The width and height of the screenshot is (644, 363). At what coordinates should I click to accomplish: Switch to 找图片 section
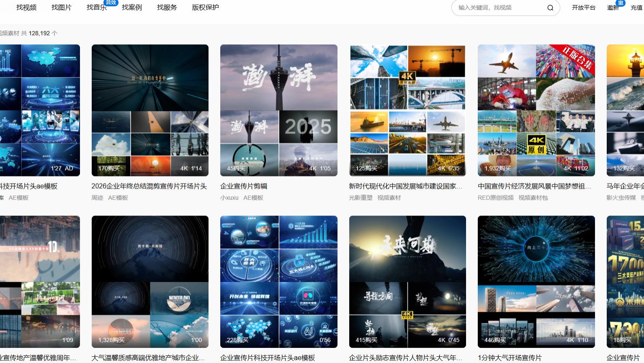(x=61, y=7)
